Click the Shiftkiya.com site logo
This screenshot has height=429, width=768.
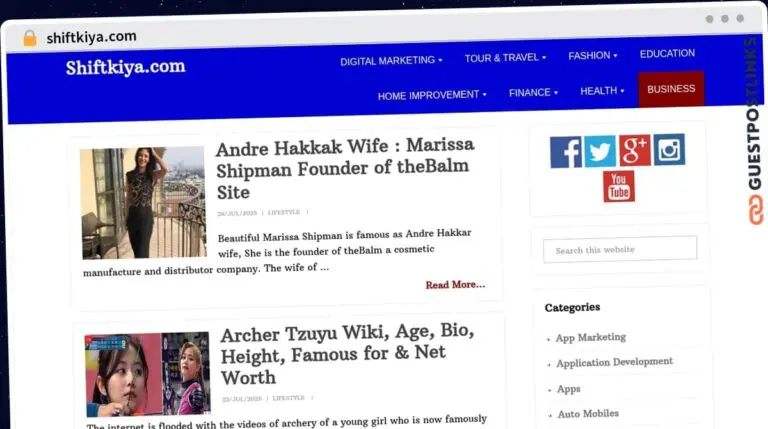pos(125,67)
